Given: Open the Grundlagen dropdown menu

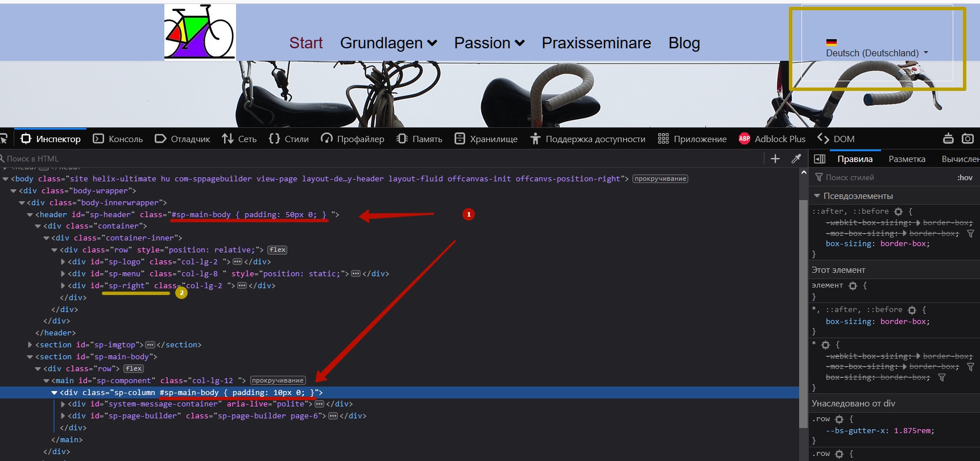Looking at the screenshot, I should 388,43.
